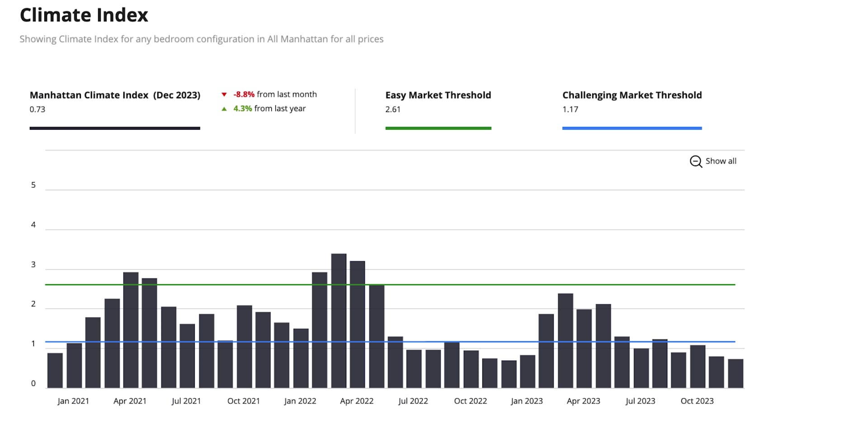Viewport: 868px width, 423px height.
Task: Click the green upward triangle indicator
Action: (x=224, y=109)
